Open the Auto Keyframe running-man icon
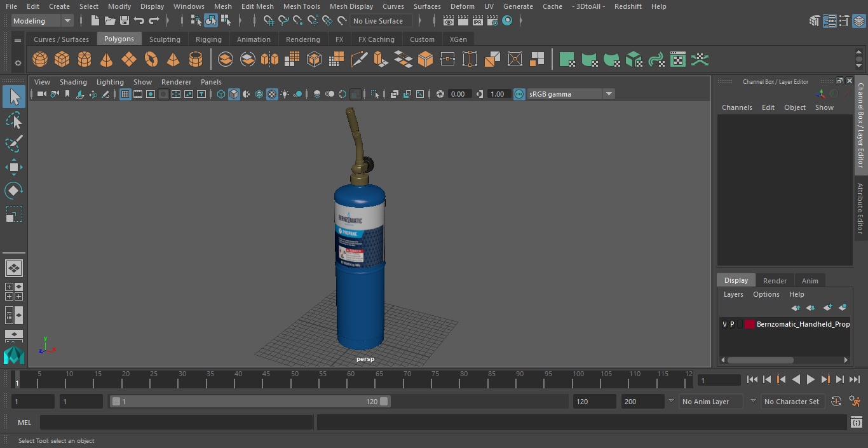 pos(855,402)
